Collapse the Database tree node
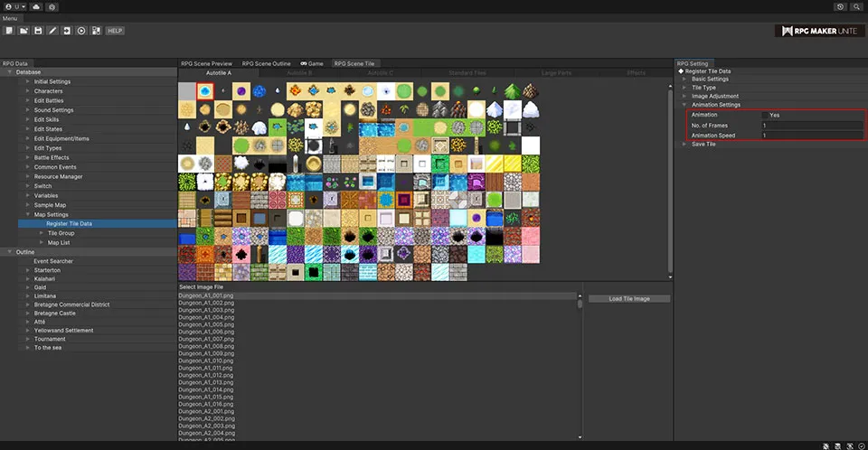The width and height of the screenshot is (868, 450). tap(9, 72)
